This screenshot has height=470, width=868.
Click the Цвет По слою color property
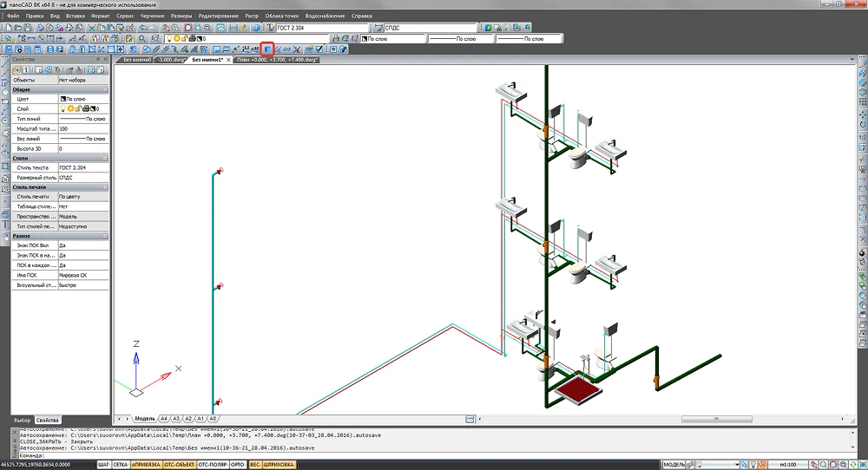click(x=82, y=99)
